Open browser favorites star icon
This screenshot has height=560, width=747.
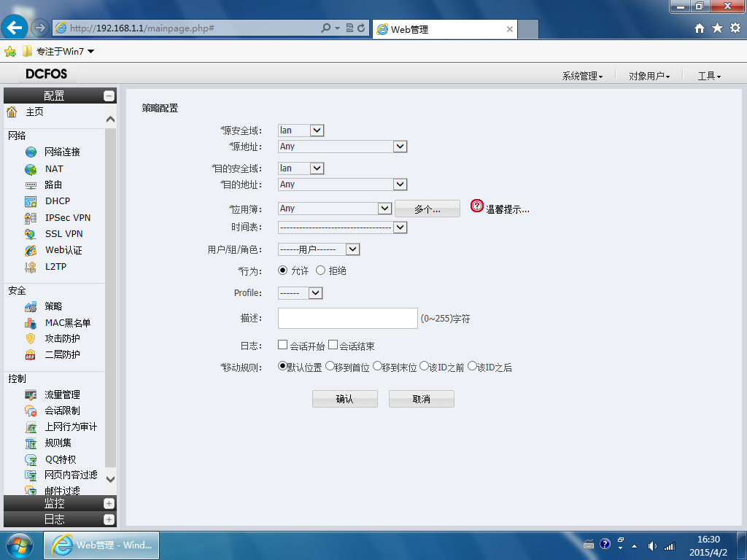[x=718, y=28]
